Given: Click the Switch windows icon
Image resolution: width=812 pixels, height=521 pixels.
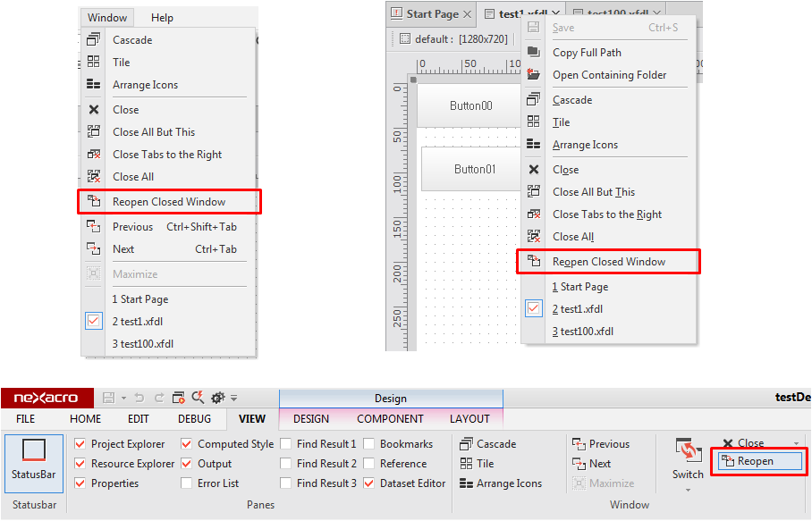Looking at the screenshot, I should click(688, 451).
